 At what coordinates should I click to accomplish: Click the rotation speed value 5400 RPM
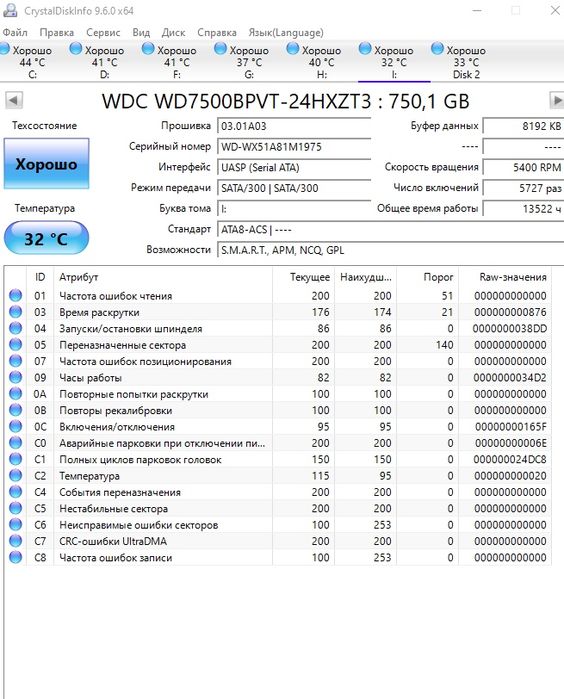523,168
